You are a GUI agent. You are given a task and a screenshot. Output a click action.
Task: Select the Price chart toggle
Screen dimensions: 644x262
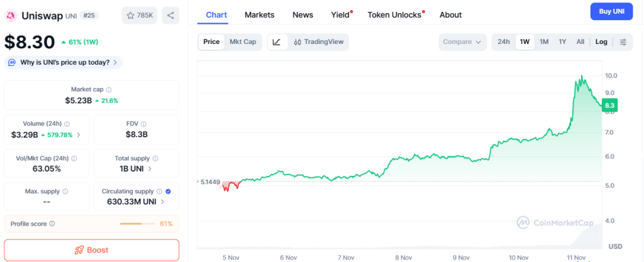pos(211,42)
